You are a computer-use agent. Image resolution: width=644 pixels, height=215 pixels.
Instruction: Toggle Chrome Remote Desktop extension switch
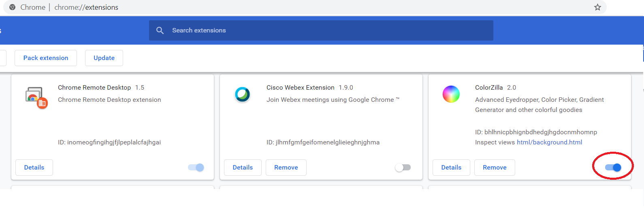pyautogui.click(x=196, y=168)
